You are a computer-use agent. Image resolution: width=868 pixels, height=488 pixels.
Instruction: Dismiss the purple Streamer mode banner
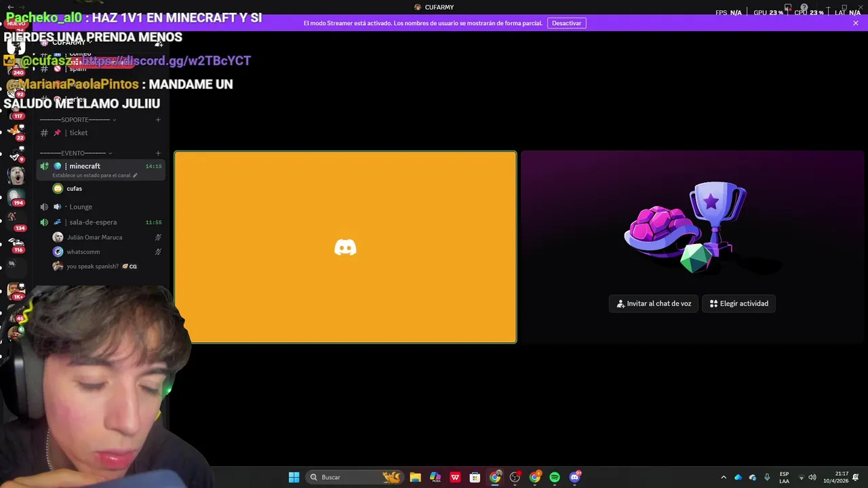tap(856, 23)
